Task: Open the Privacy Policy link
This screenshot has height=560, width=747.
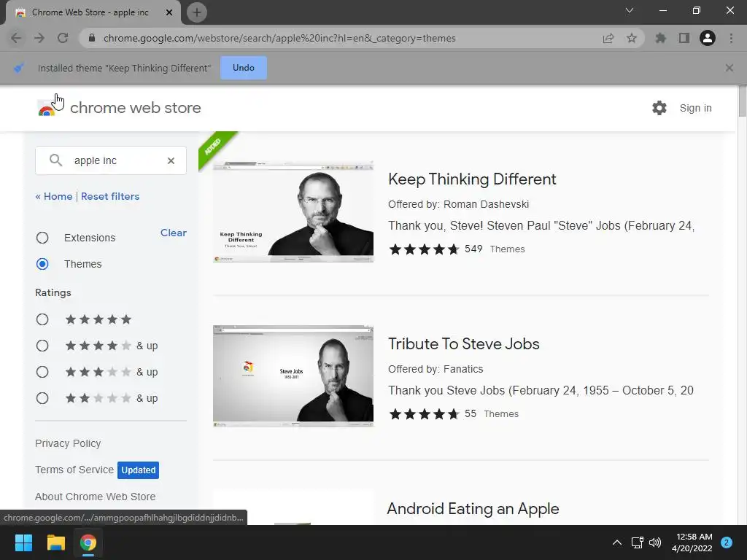Action: click(x=68, y=443)
